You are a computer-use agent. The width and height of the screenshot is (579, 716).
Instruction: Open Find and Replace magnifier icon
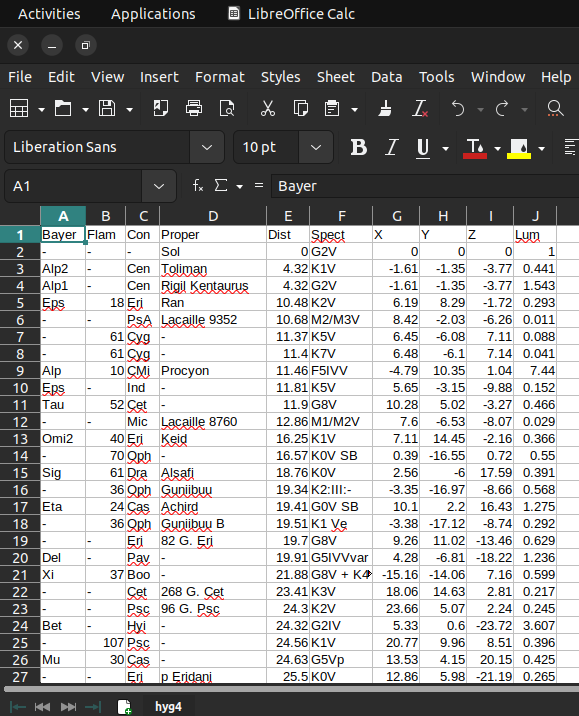pyautogui.click(x=555, y=109)
